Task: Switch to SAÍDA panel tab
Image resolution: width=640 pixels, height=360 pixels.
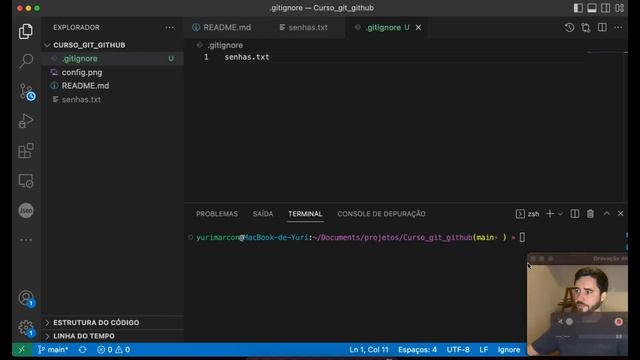Action: click(263, 214)
